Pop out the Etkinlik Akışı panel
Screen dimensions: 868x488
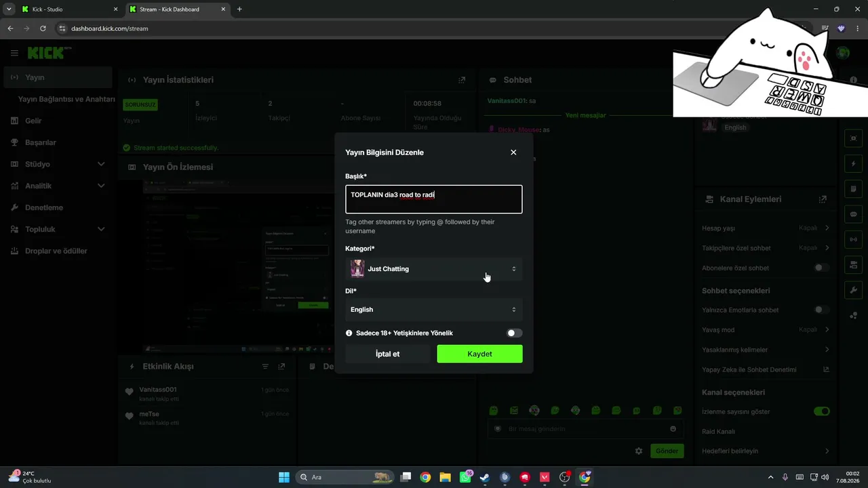[x=281, y=367]
